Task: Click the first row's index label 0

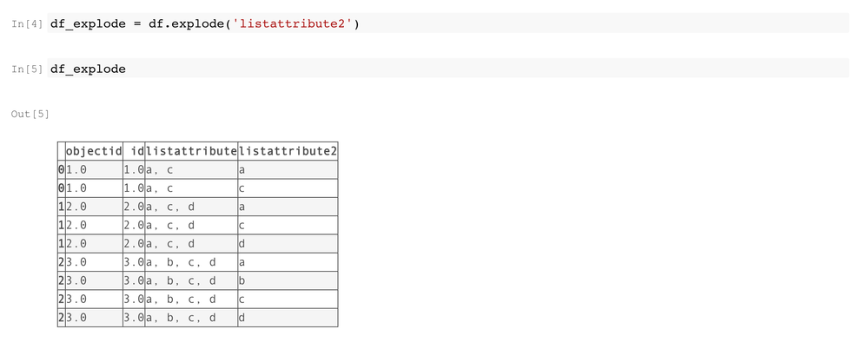Action: pos(61,169)
